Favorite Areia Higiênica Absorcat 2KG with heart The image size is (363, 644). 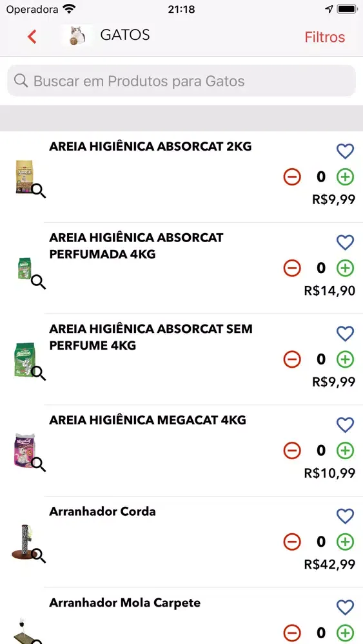click(345, 151)
